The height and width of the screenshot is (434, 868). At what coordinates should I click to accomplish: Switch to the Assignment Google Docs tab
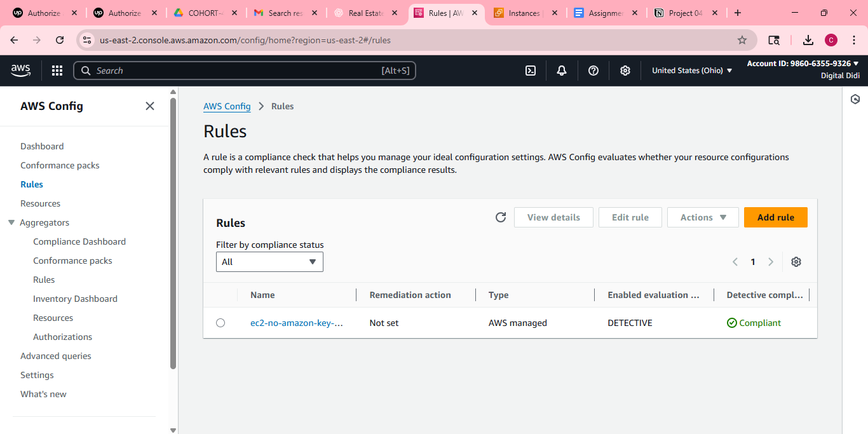(x=605, y=13)
